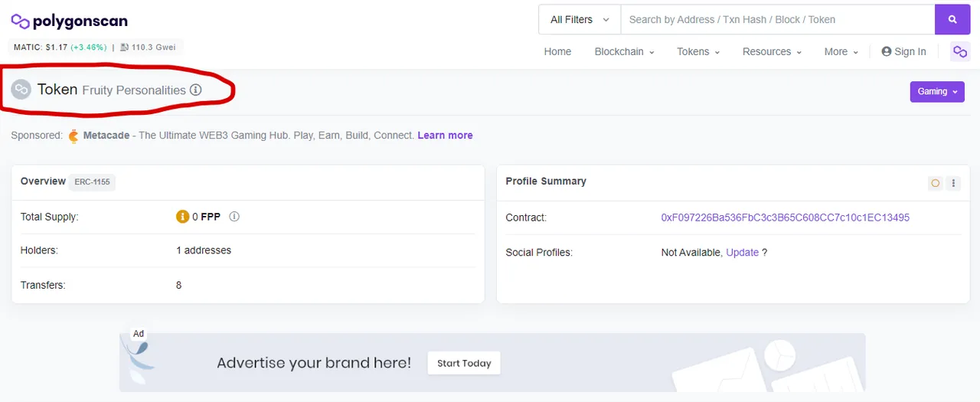The height and width of the screenshot is (402, 980).
Task: Click the Overview heading
Action: tap(43, 181)
